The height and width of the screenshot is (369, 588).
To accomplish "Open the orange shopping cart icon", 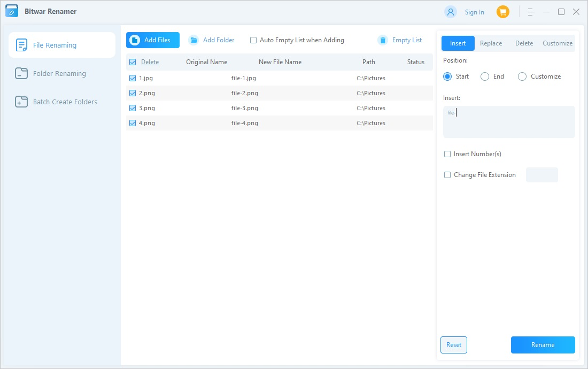I will tap(503, 12).
